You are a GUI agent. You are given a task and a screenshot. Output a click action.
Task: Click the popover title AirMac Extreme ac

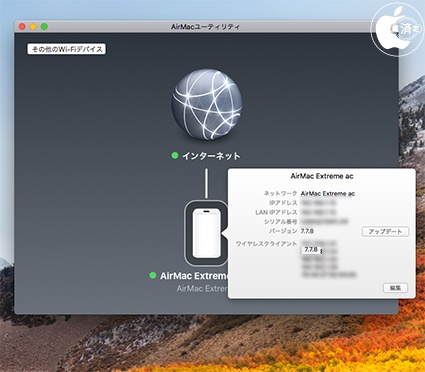pyautogui.click(x=322, y=176)
